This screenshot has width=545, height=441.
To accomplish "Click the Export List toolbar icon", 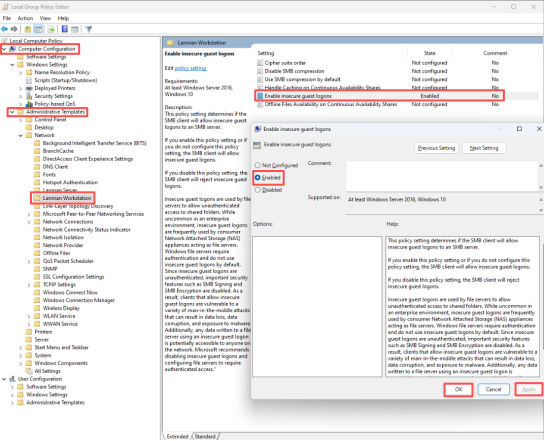I will (x=51, y=29).
